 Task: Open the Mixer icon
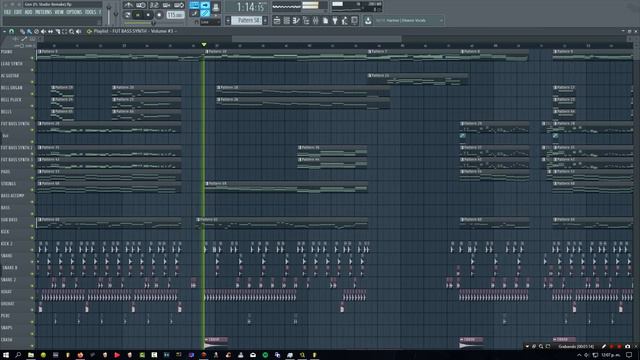pyautogui.click(x=316, y=21)
